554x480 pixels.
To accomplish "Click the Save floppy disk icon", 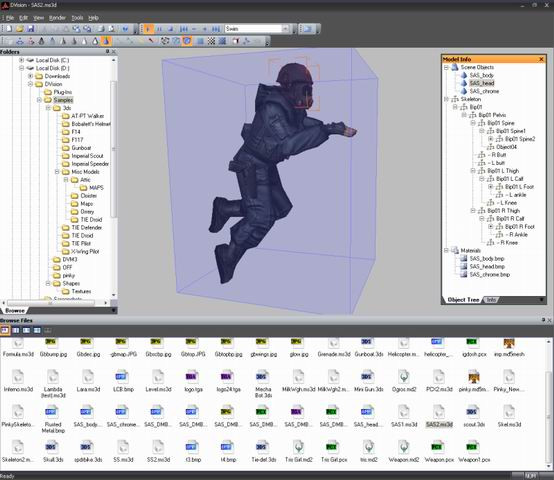I will 31,29.
